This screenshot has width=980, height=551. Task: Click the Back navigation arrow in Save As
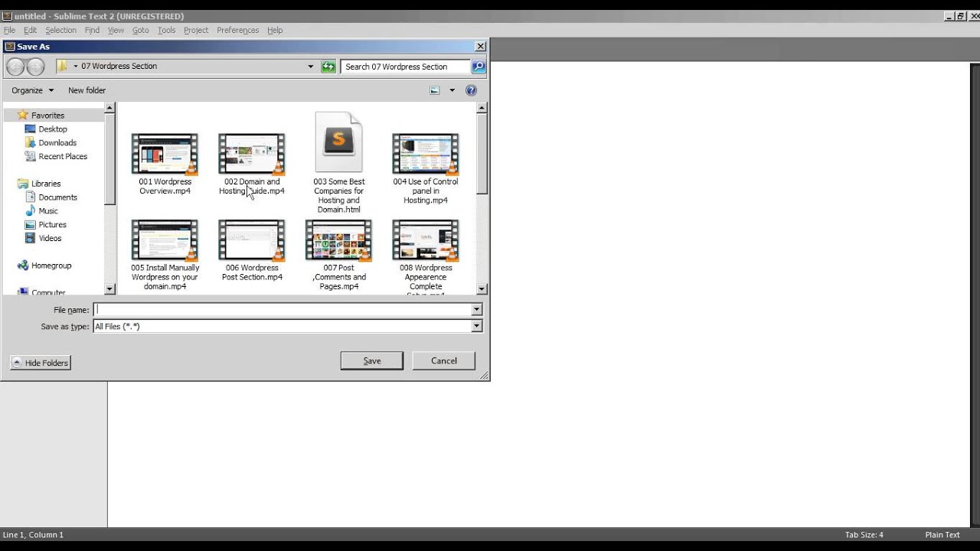(15, 67)
